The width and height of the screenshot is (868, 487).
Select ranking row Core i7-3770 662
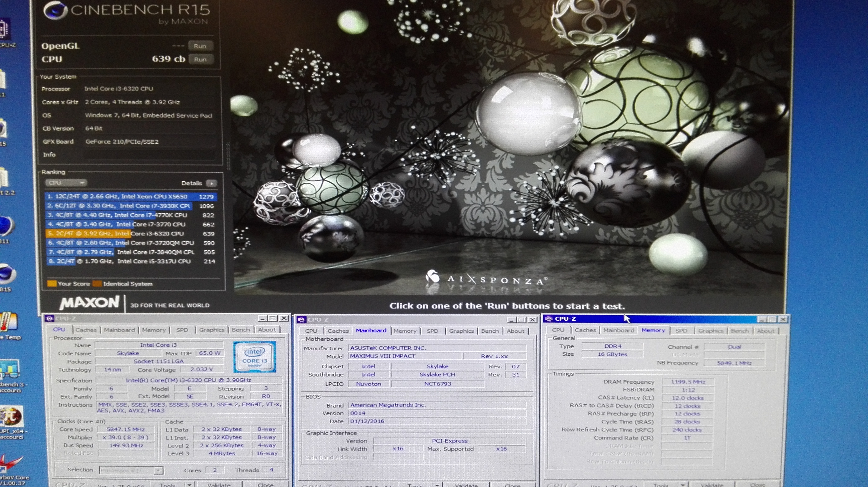pyautogui.click(x=131, y=224)
